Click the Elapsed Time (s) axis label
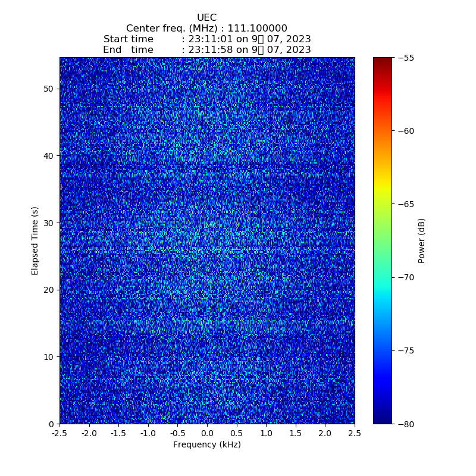 point(35,240)
